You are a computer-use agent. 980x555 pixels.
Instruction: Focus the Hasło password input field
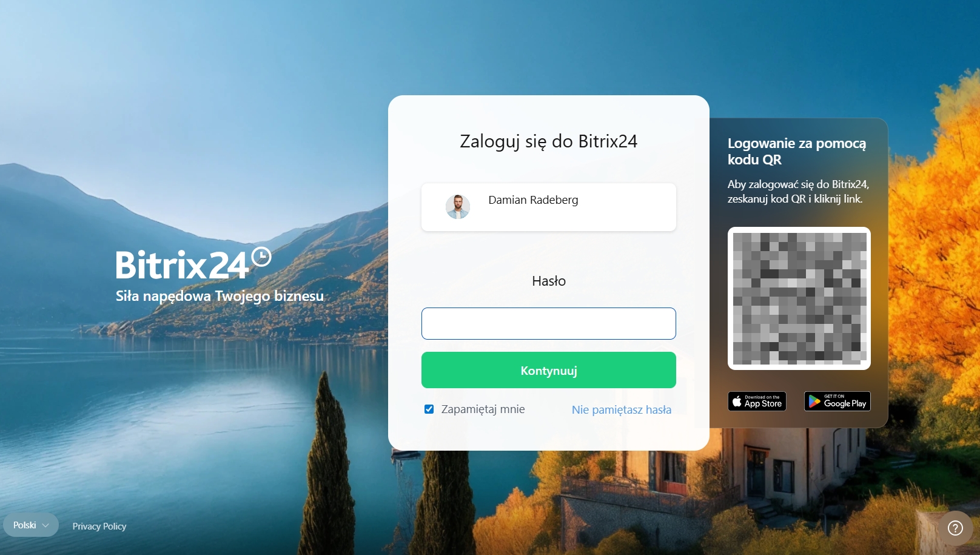point(549,323)
